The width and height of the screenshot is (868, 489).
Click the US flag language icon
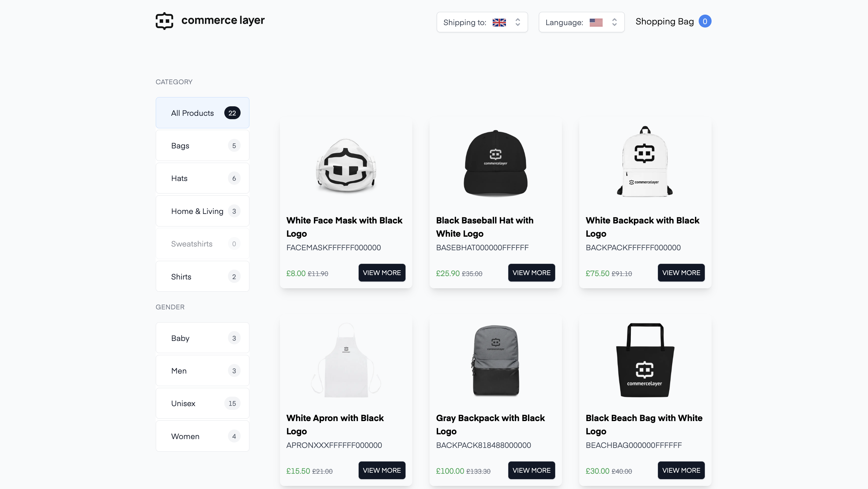597,21
